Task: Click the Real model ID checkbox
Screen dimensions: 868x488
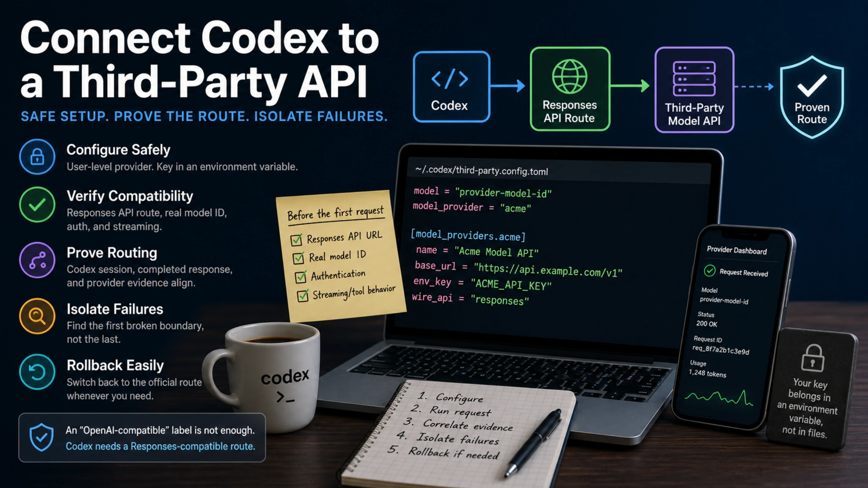Action: [298, 258]
